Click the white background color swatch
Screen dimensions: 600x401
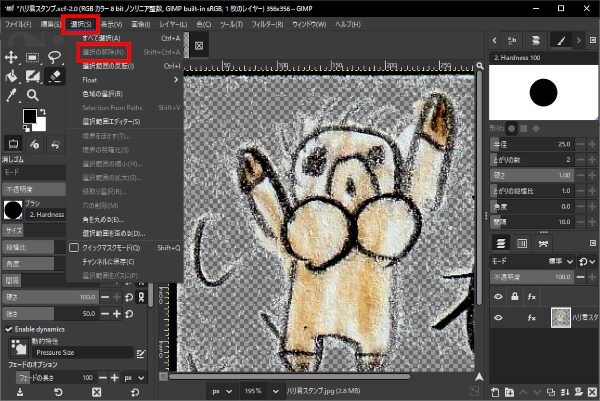41,124
